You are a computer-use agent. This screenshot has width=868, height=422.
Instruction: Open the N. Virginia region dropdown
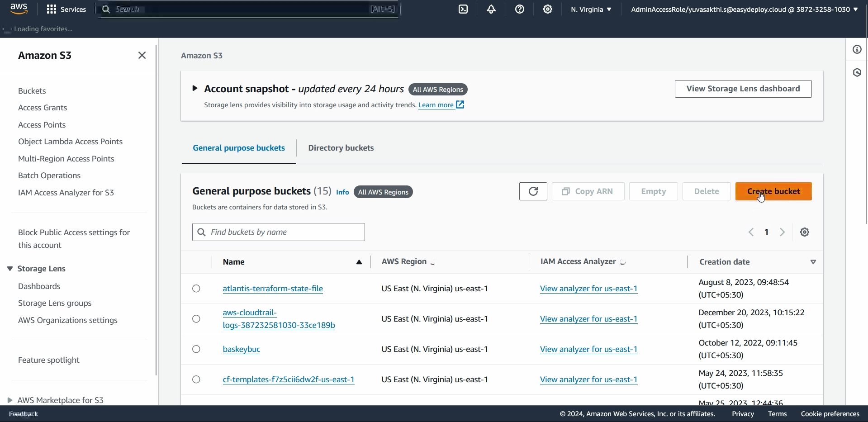pyautogui.click(x=591, y=9)
